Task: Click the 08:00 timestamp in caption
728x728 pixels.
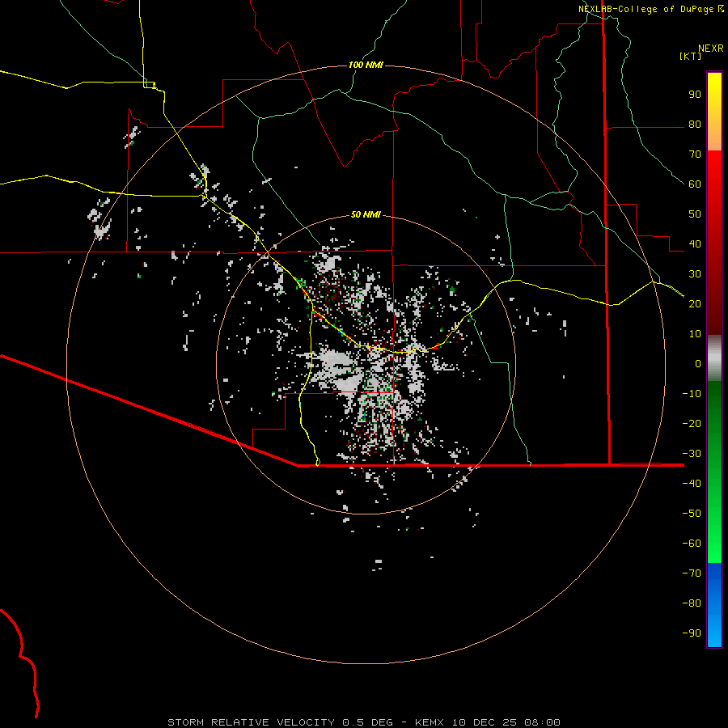Action: (x=542, y=722)
